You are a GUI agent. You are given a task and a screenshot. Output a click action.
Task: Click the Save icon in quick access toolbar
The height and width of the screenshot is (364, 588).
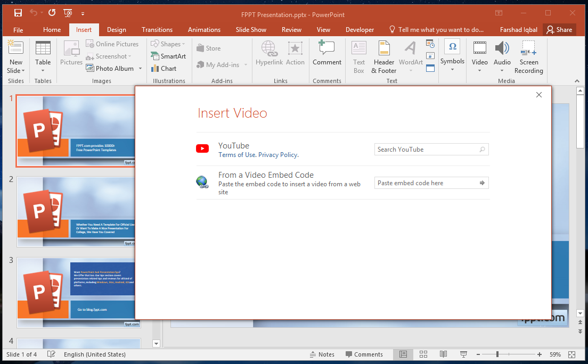click(x=18, y=12)
